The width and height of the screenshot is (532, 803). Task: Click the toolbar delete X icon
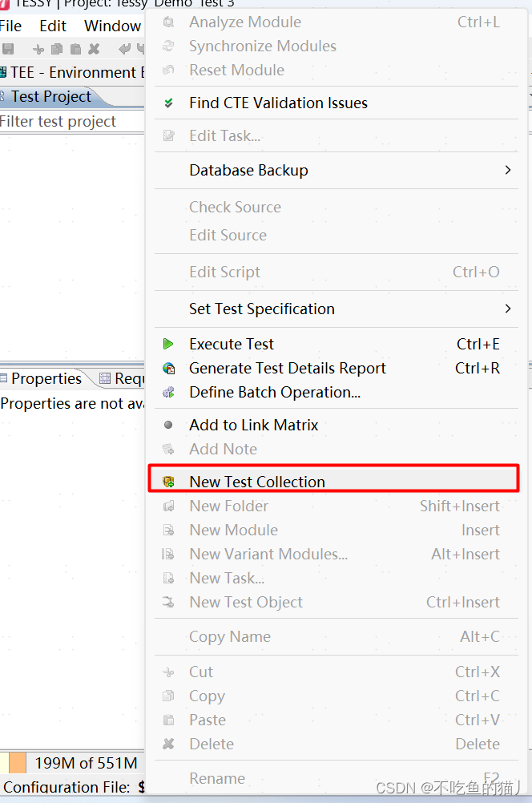(94, 49)
